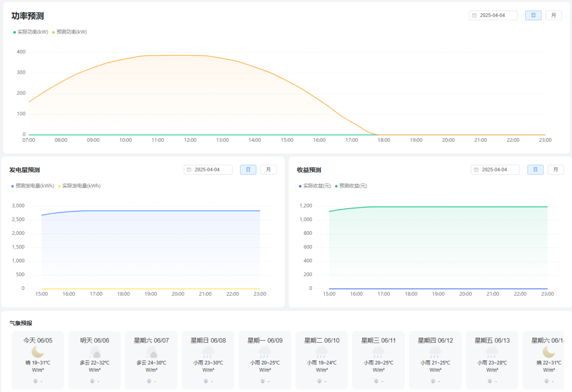572x392 pixels.
Task: Open the date picker in 发电量预测 panel
Action: 208,170
